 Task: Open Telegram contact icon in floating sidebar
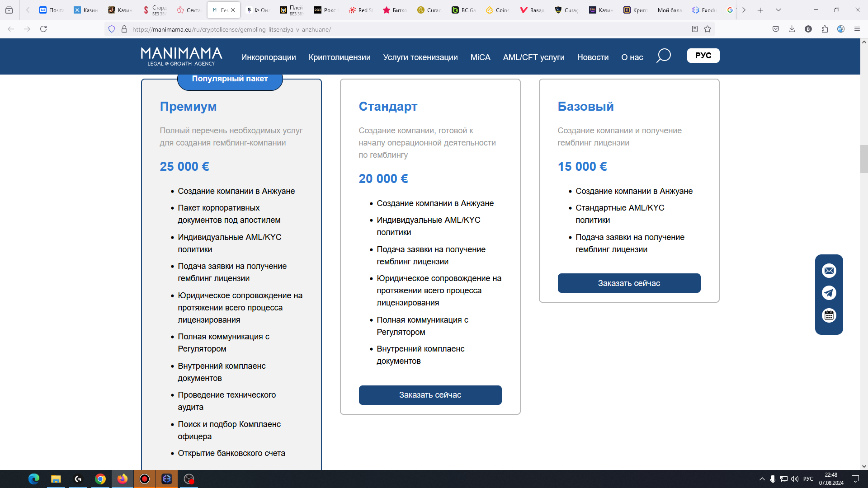pyautogui.click(x=829, y=293)
